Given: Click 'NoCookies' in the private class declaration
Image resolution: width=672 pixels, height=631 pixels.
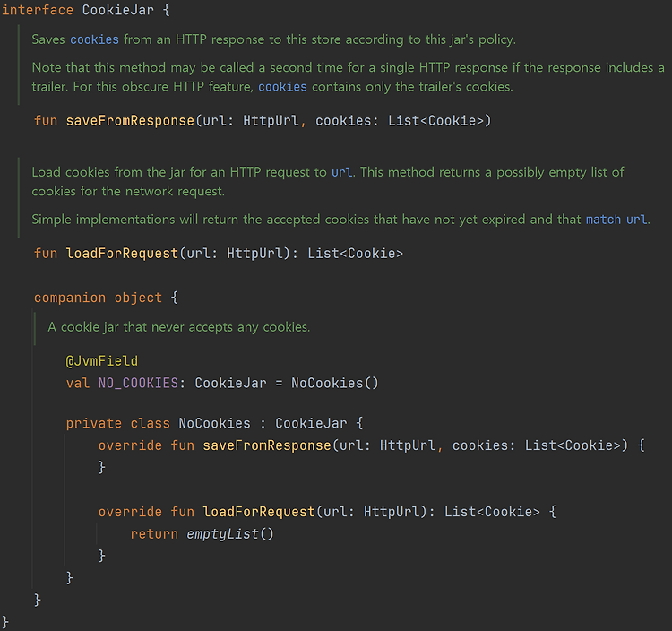Looking at the screenshot, I should coord(214,424).
